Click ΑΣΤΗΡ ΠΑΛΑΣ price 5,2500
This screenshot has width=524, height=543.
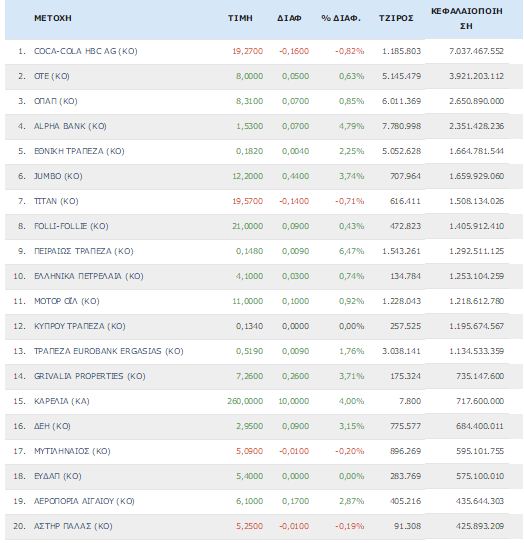pyautogui.click(x=249, y=526)
